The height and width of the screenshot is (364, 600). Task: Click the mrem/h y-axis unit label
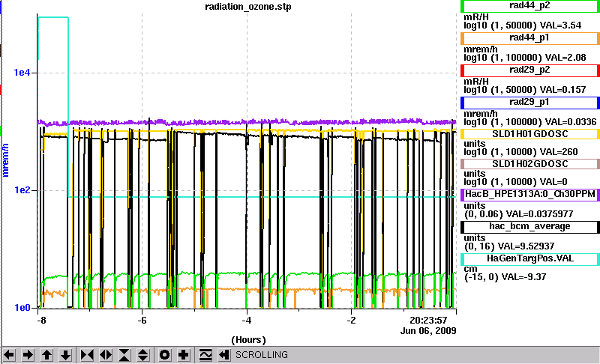[5, 160]
